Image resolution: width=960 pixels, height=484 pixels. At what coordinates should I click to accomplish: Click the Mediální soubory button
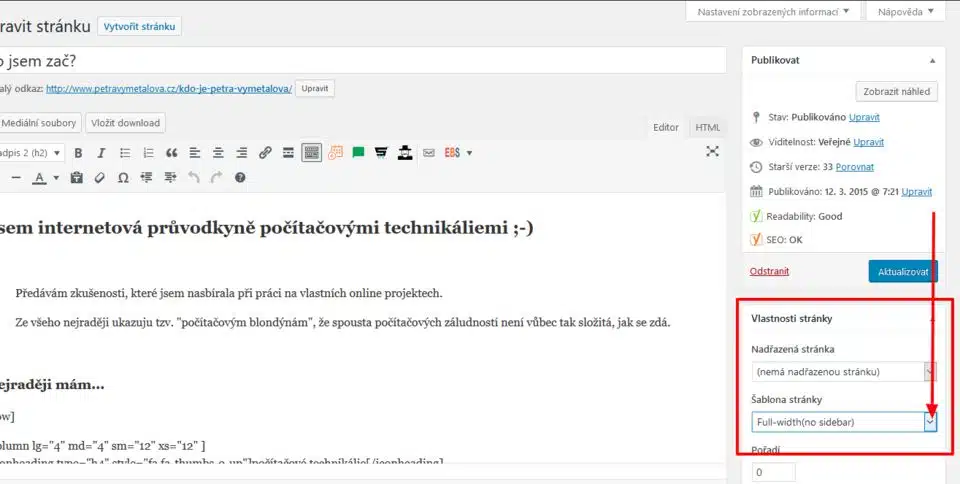39,123
